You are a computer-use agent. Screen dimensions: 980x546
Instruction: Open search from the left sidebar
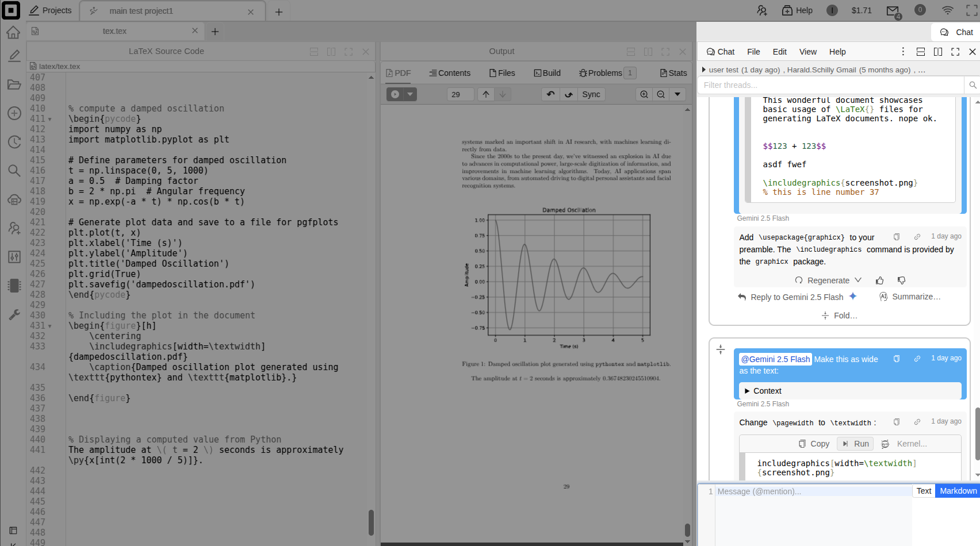click(x=13, y=171)
